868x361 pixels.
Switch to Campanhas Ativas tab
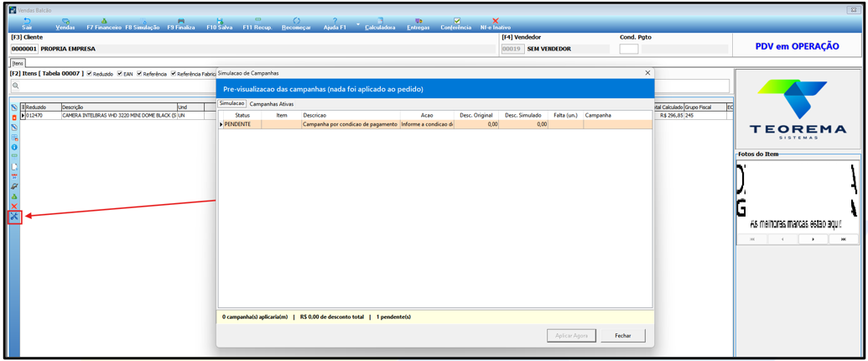(x=271, y=104)
